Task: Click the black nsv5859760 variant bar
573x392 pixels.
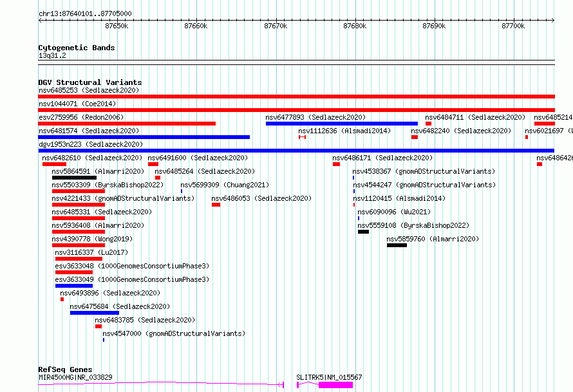Action: [x=397, y=245]
